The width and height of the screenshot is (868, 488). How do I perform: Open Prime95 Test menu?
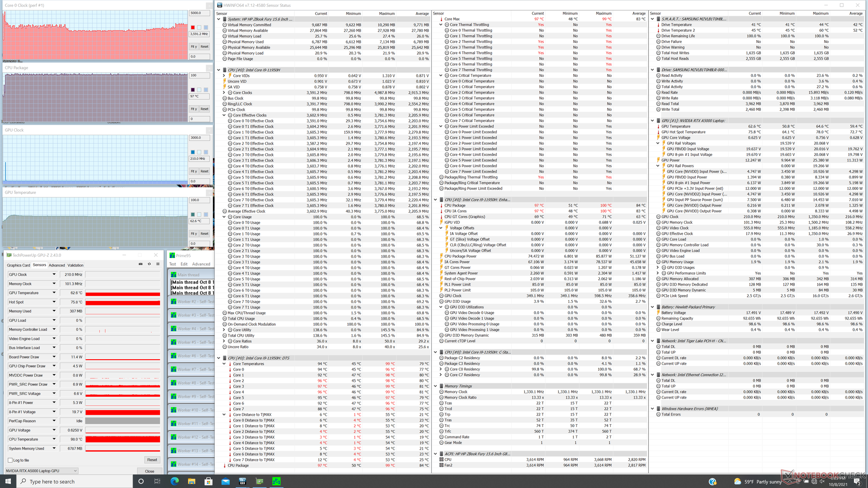point(173,264)
